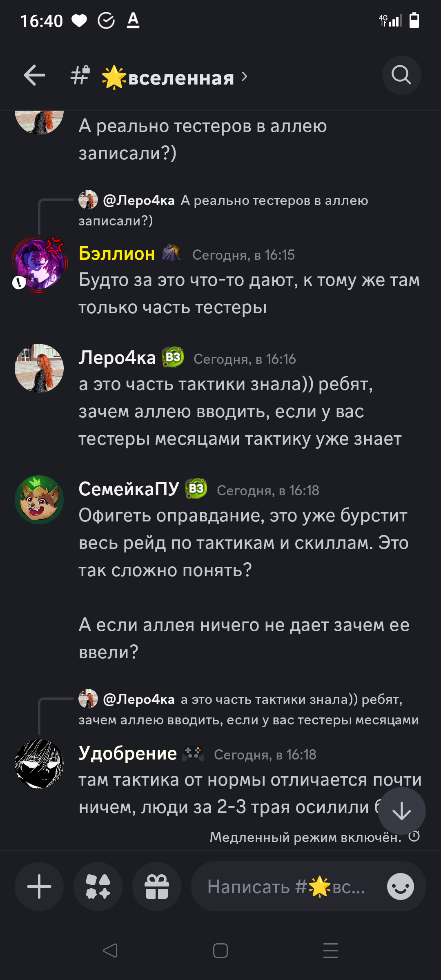The width and height of the screenshot is (441, 980).
Task: Tap Android back navigation button
Action: pyautogui.click(x=110, y=951)
